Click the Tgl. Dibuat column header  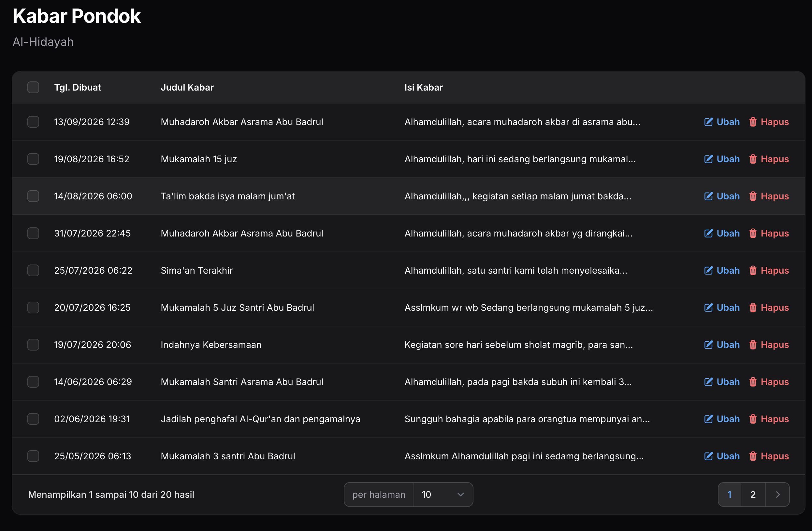[78, 87]
